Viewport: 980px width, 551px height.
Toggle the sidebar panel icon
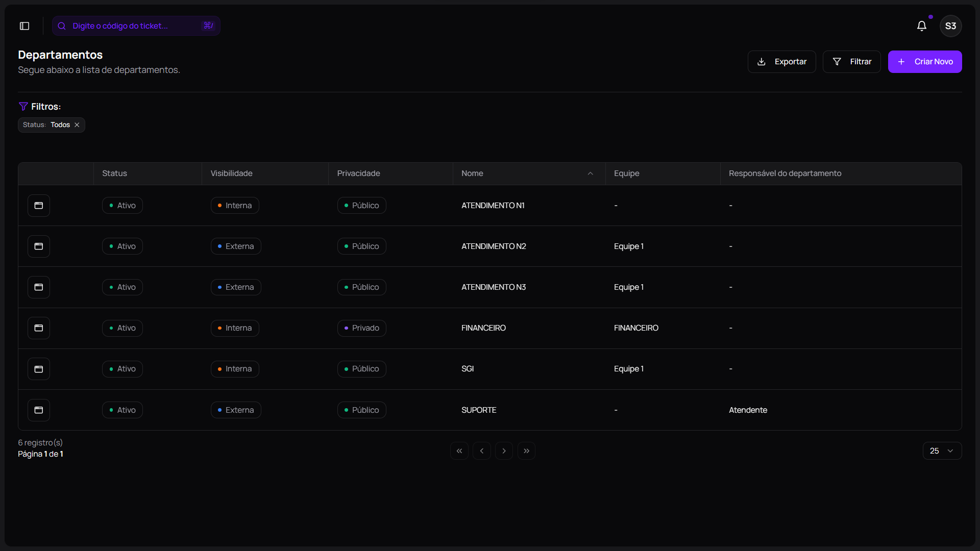click(x=24, y=26)
